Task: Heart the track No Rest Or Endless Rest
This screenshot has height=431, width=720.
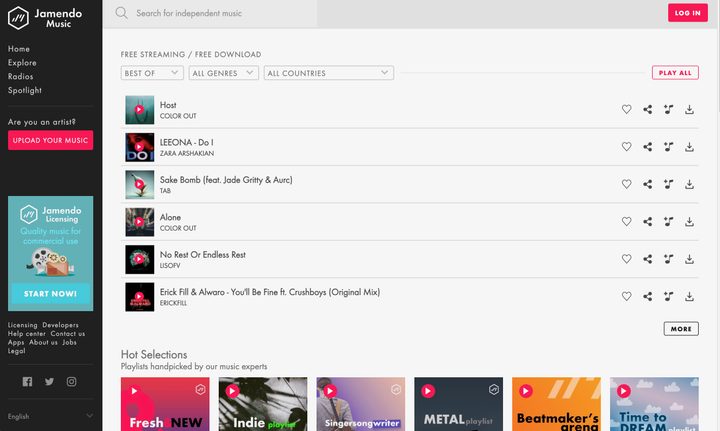Action: [x=626, y=259]
